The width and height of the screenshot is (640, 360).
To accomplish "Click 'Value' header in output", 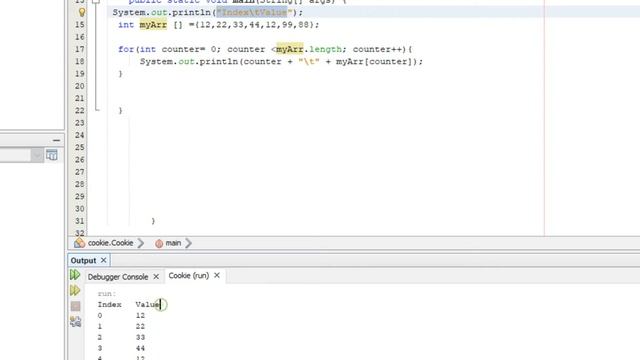I will pyautogui.click(x=148, y=304).
